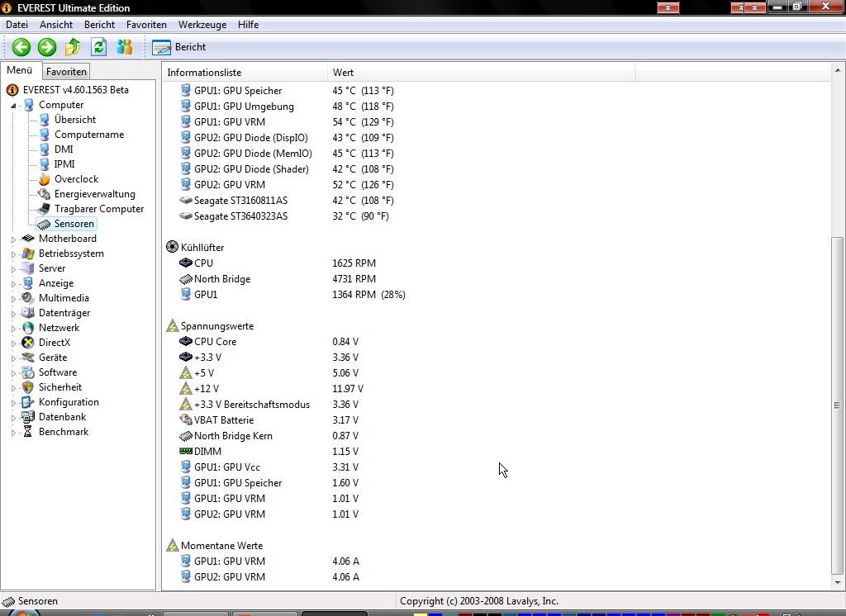846x616 pixels.
Task: Click the Up folder arrow icon
Action: (73, 47)
